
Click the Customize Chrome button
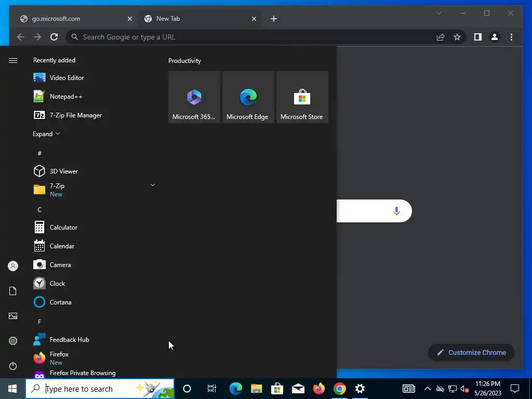pyautogui.click(x=471, y=353)
